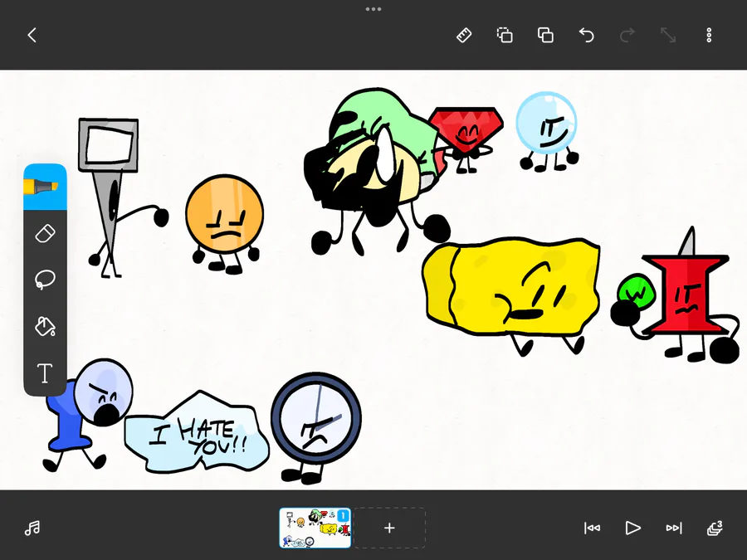747x560 pixels.
Task: Open the audio music note panel
Action: coord(32,528)
